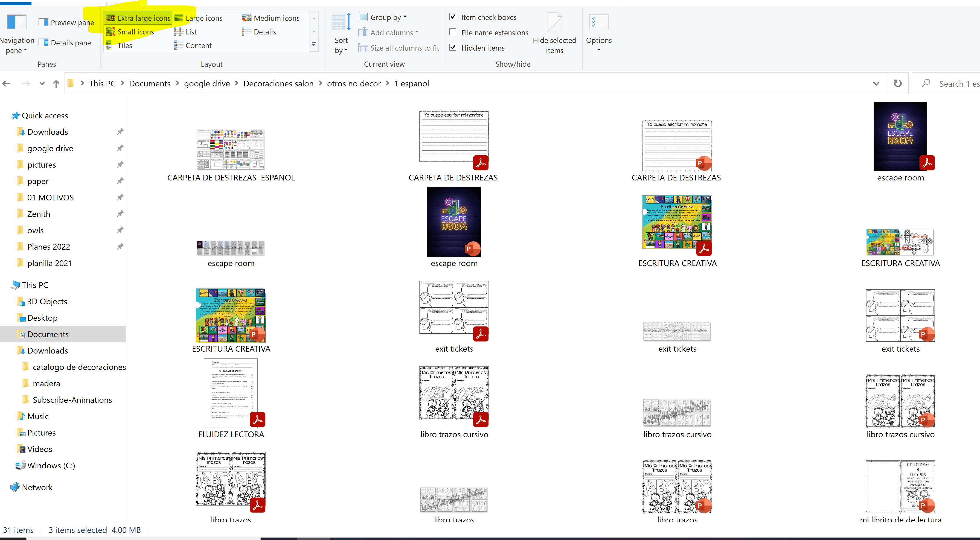
Task: Refresh the current folder
Action: (897, 84)
